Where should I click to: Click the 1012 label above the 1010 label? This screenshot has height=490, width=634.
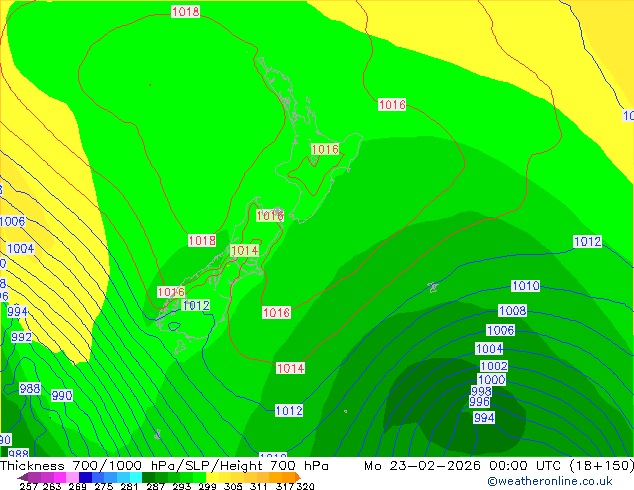point(588,241)
